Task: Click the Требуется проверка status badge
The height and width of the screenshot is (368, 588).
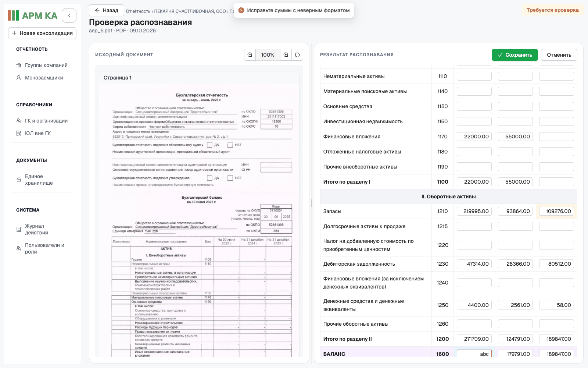Action: coord(552,10)
